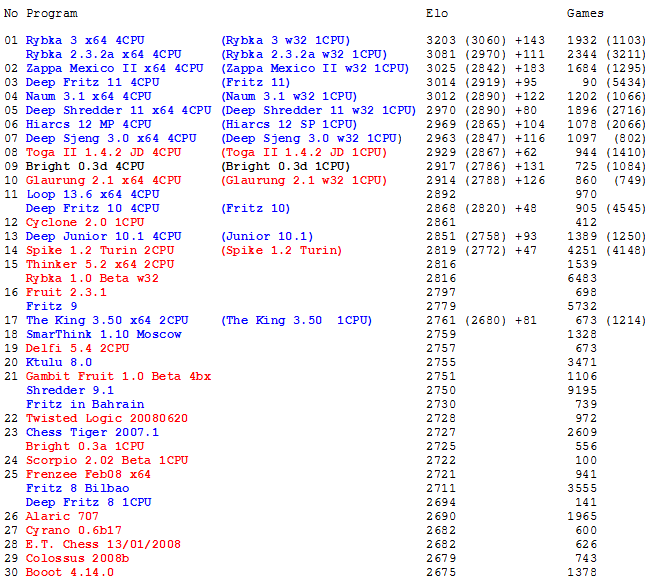Select the Glaurung 2.1 x64 4CPU entry
Screen dimensions: 650x583
click(x=103, y=181)
